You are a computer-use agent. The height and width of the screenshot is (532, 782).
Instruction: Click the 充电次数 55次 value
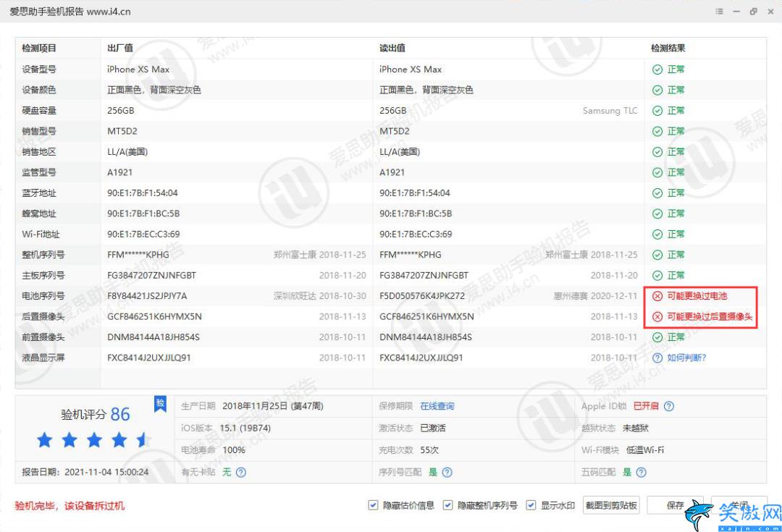point(429,450)
